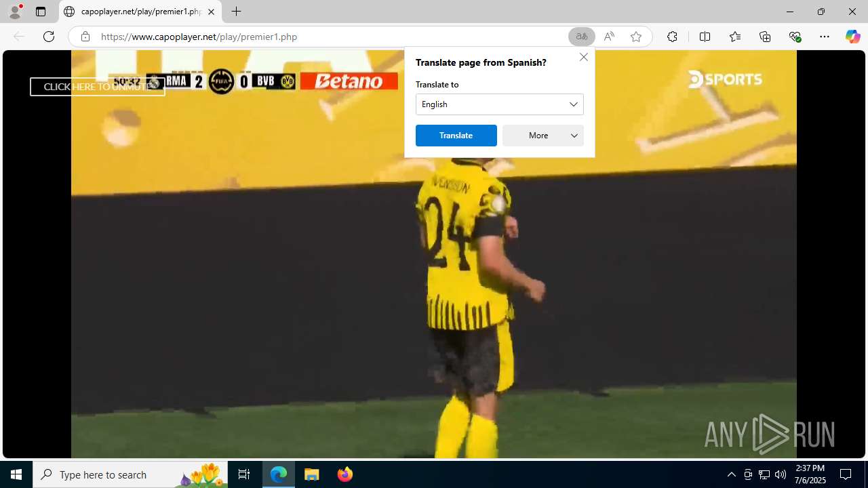Click the Translate button
This screenshot has height=488, width=868.
[456, 136]
